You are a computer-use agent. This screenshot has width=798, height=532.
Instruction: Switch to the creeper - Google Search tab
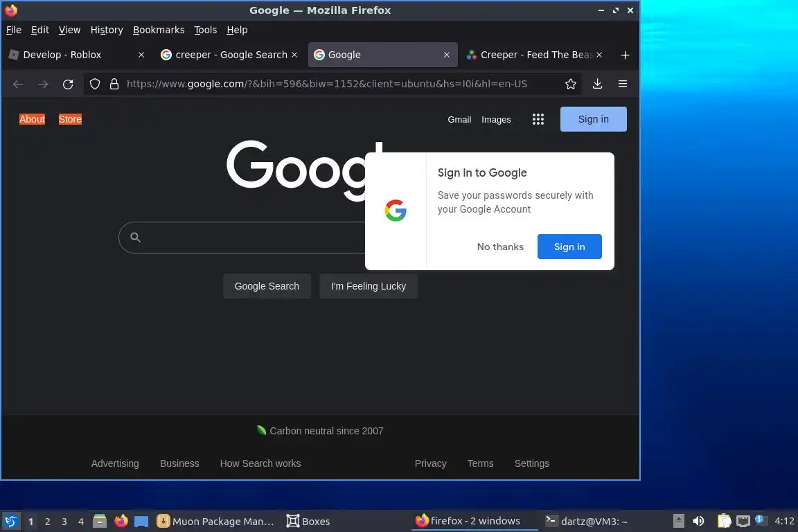pyautogui.click(x=229, y=55)
